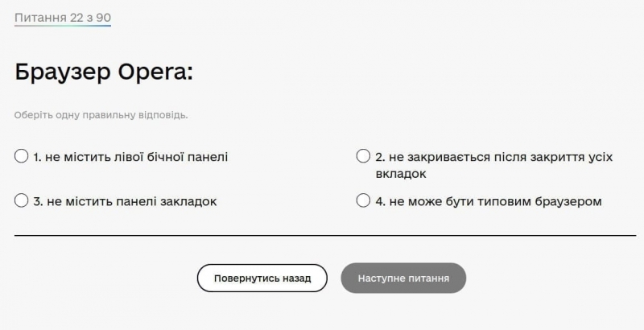The image size is (644, 330).
Task: Click the "Питання 22 з 90" counter
Action: point(62,17)
